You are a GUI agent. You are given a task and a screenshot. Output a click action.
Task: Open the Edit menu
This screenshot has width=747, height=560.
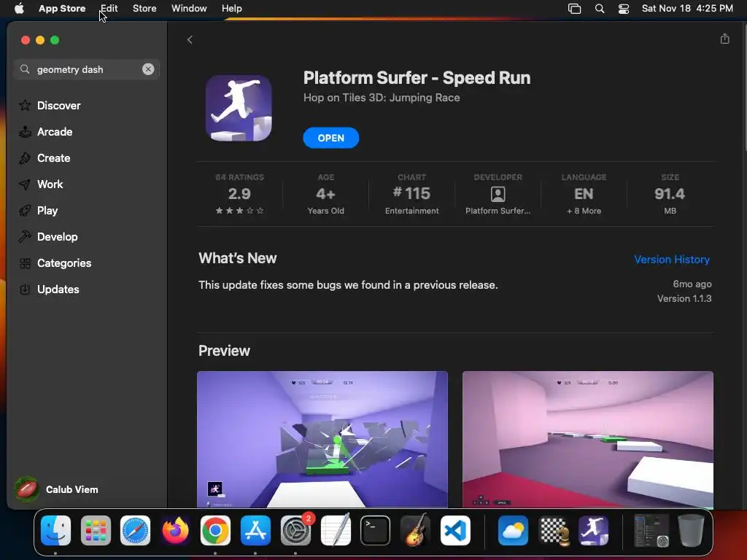pyautogui.click(x=109, y=8)
